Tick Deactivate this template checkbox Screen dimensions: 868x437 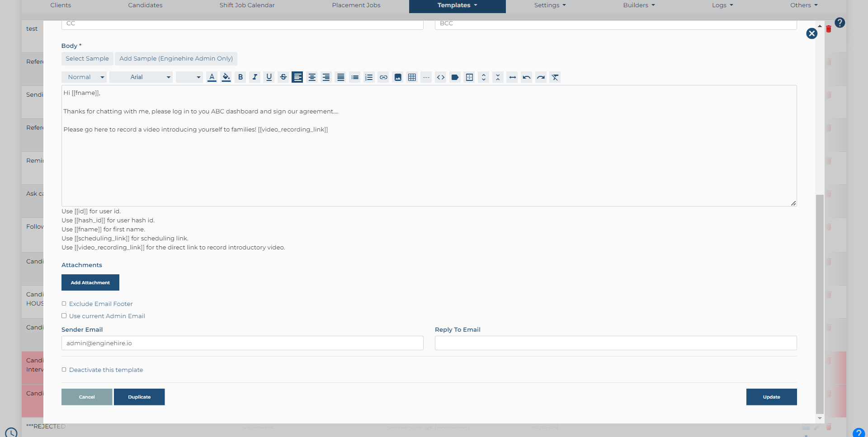(x=64, y=370)
